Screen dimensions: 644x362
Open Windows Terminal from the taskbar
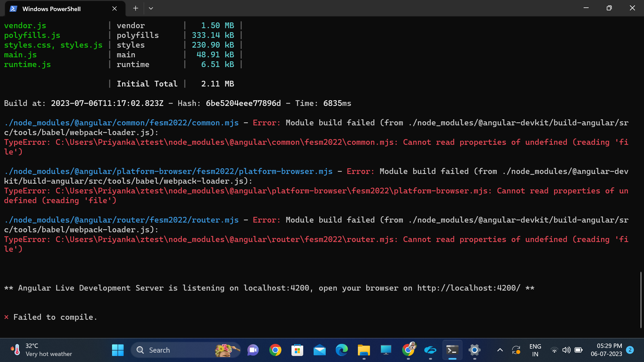[x=452, y=350]
